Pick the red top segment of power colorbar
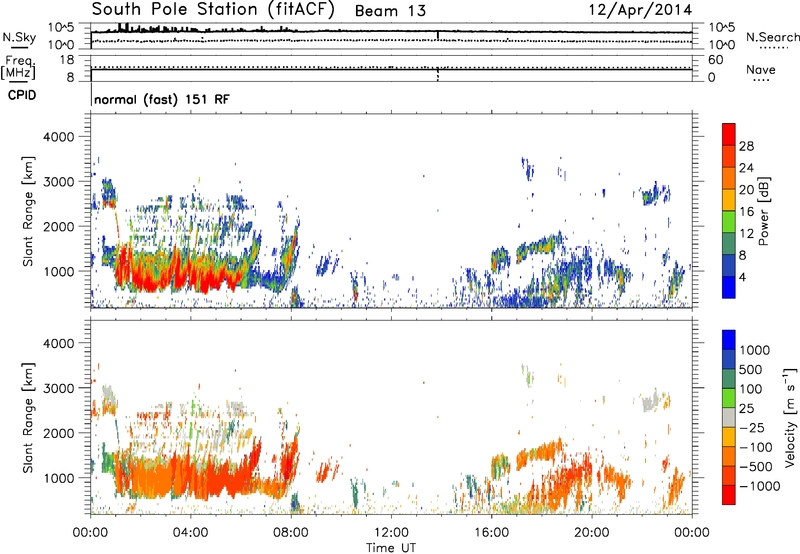Viewport: 800px width, 554px height. [729, 134]
